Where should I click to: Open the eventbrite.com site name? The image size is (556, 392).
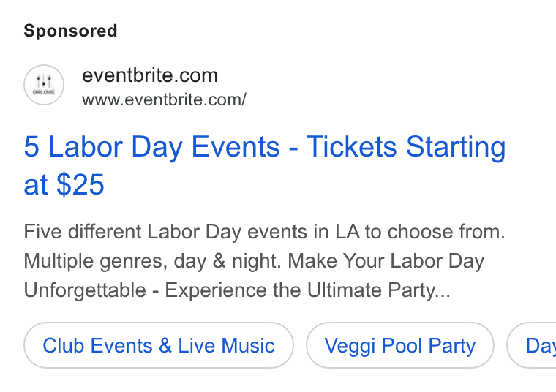(x=150, y=75)
